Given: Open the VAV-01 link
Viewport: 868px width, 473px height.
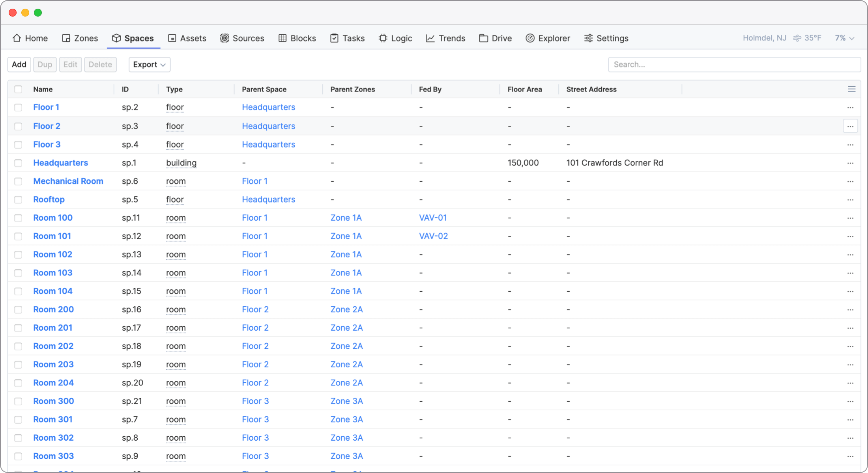Looking at the screenshot, I should [x=432, y=218].
